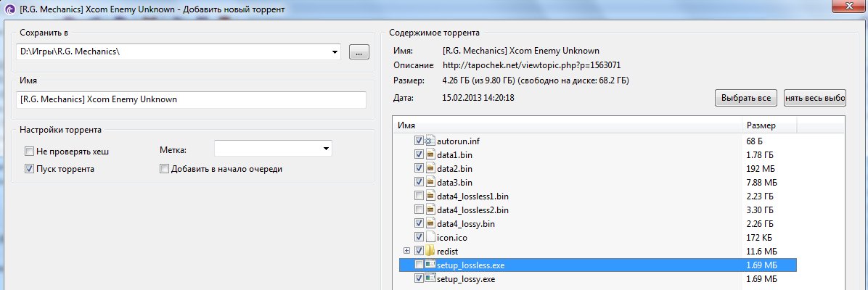Open the save path dropdown arrow
Image resolution: width=868 pixels, height=290 pixels.
tap(335, 53)
